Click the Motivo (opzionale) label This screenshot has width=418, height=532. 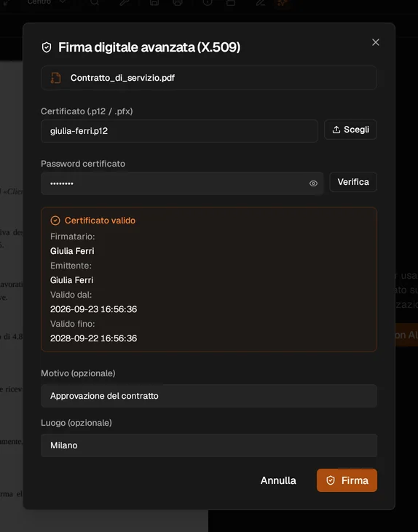coord(78,373)
